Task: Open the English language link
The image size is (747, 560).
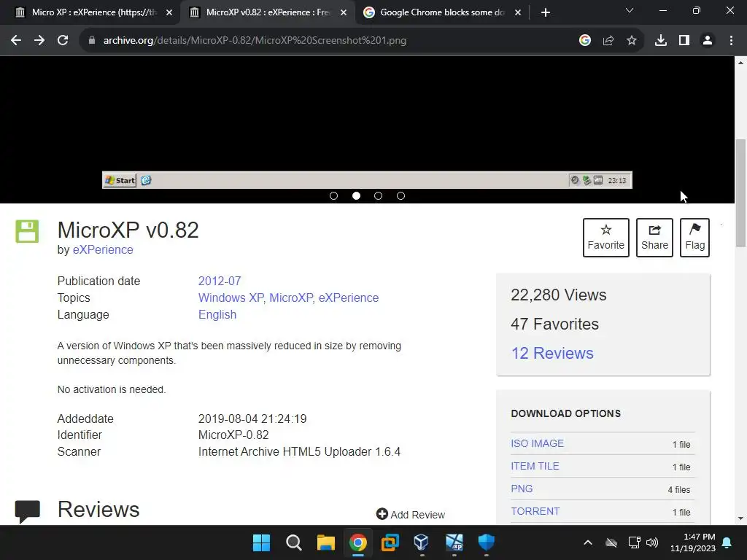Action: [x=217, y=315]
